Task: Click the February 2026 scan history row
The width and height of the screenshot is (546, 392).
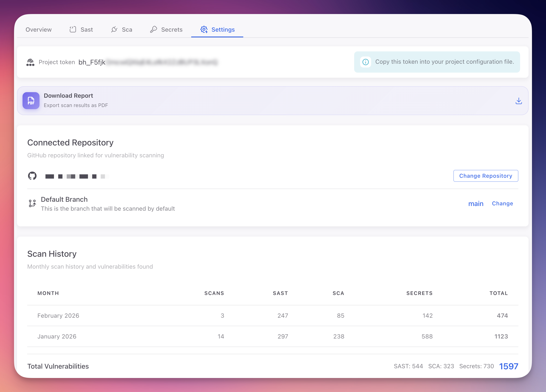Action: coord(265,316)
